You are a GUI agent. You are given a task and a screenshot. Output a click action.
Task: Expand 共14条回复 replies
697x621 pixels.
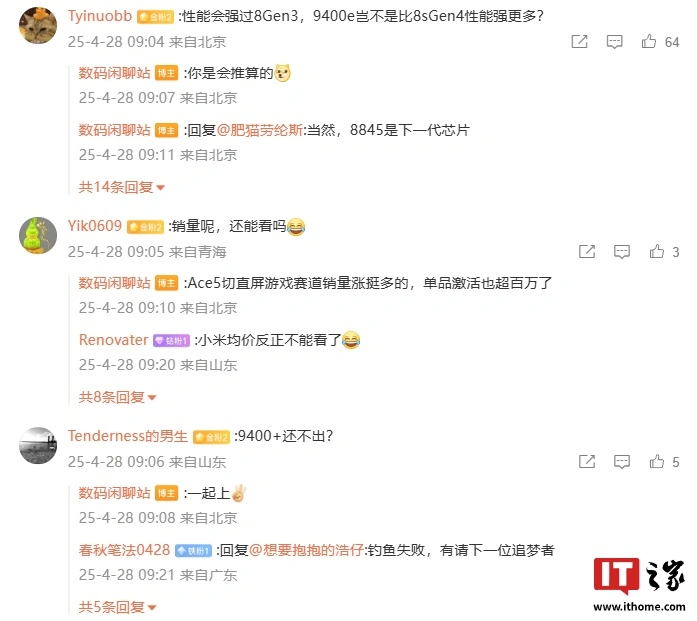tap(122, 187)
